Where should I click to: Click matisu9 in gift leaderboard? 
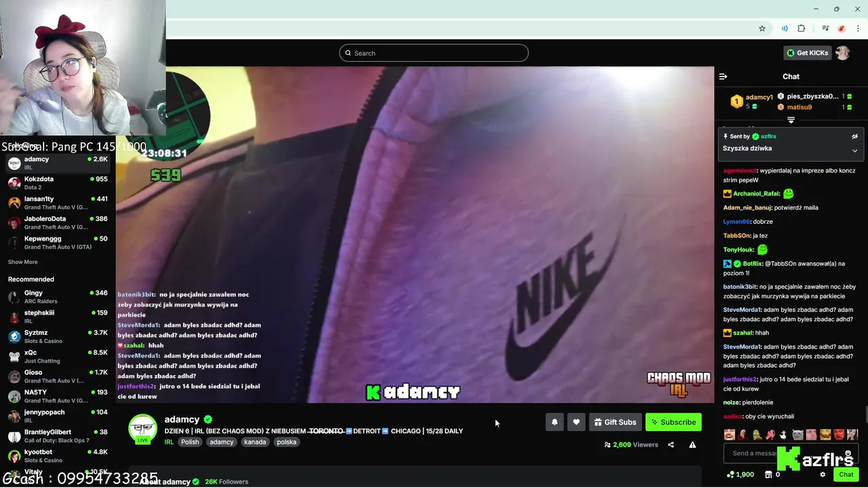pos(800,107)
